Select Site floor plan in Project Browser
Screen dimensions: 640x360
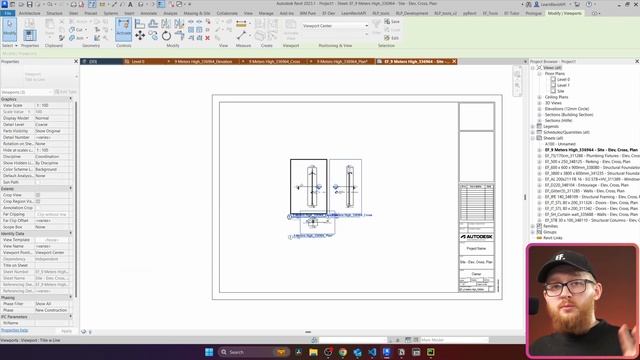point(560,91)
